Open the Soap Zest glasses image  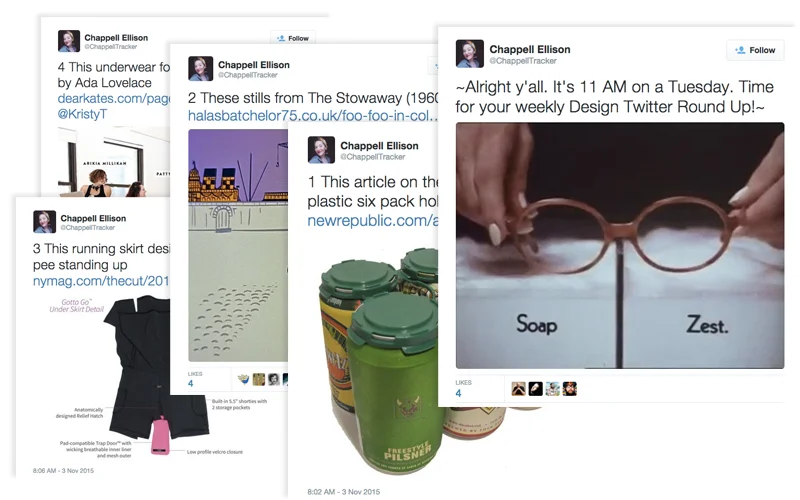point(620,245)
